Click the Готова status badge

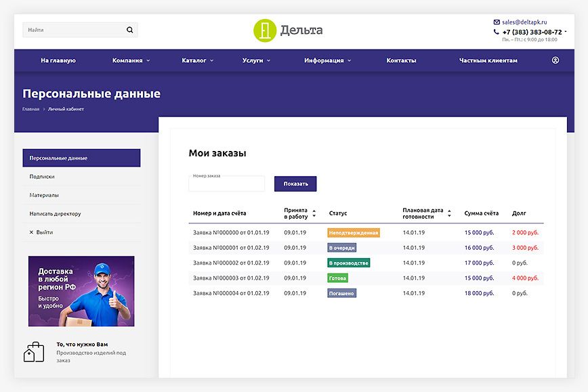pos(337,278)
